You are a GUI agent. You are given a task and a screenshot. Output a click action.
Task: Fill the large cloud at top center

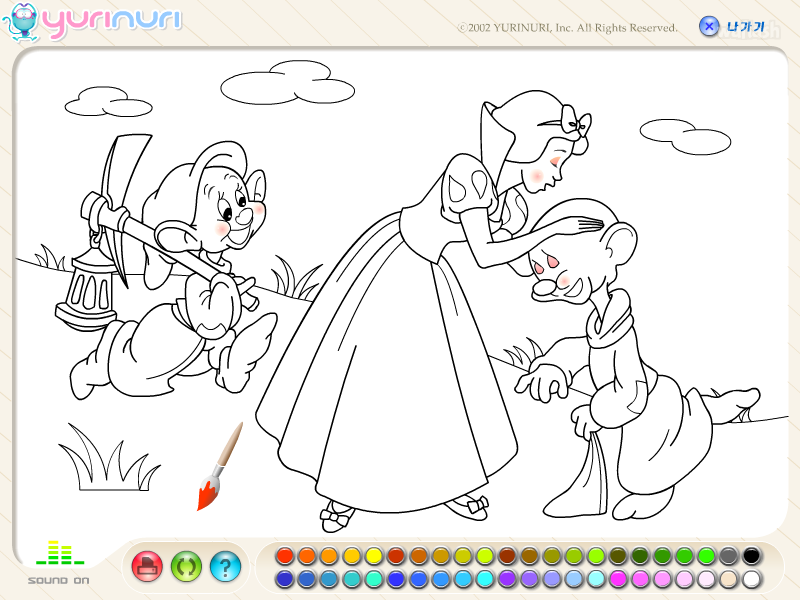tap(287, 83)
